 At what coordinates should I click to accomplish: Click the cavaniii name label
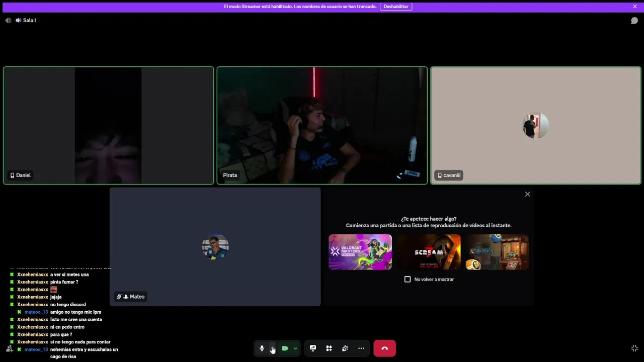click(452, 175)
